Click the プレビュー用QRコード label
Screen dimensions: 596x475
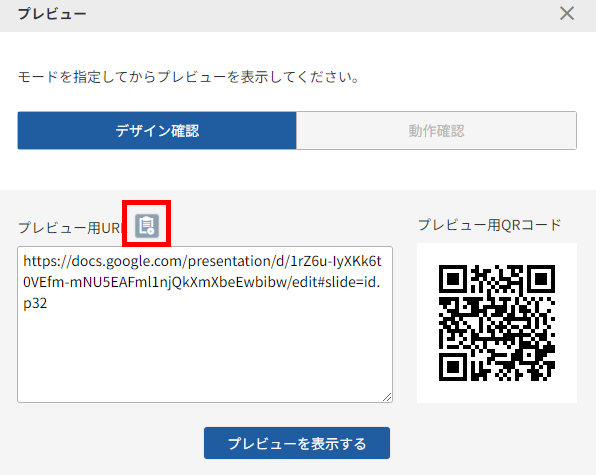tap(490, 225)
